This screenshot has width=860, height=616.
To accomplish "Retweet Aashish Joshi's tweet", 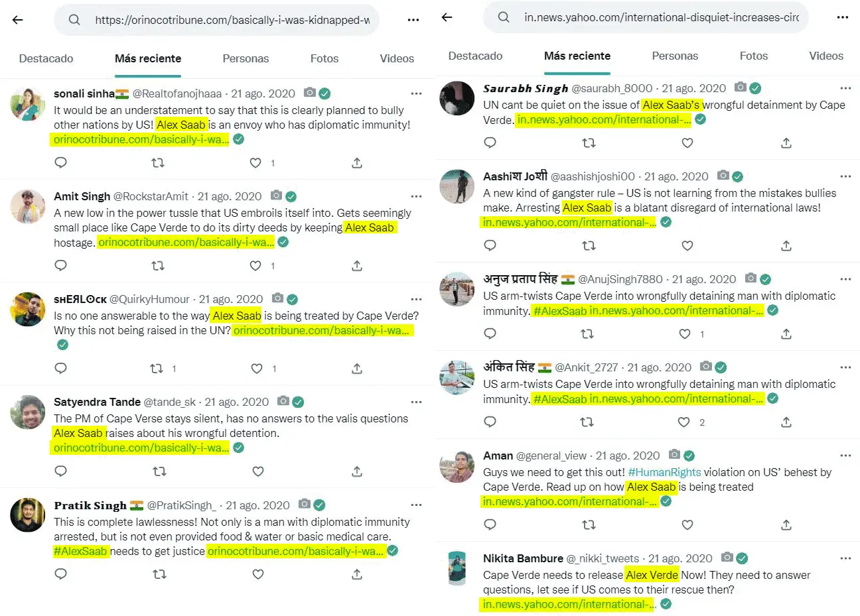I will point(589,245).
